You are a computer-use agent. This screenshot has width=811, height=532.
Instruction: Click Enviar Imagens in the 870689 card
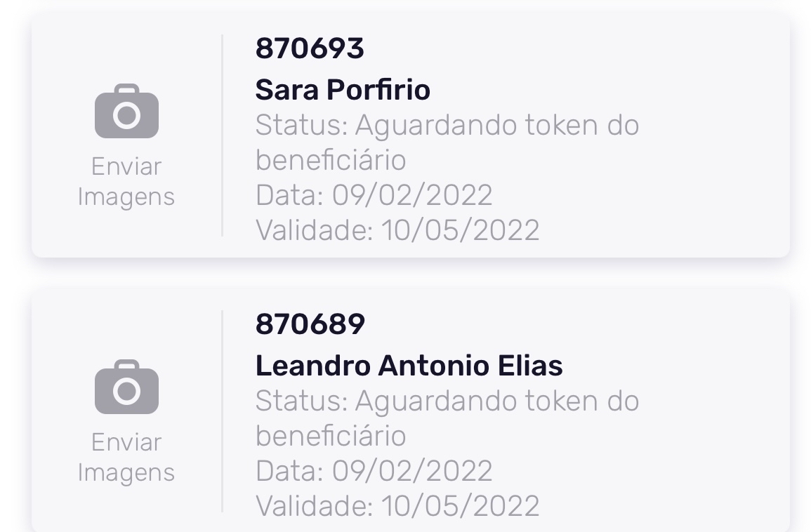[126, 458]
